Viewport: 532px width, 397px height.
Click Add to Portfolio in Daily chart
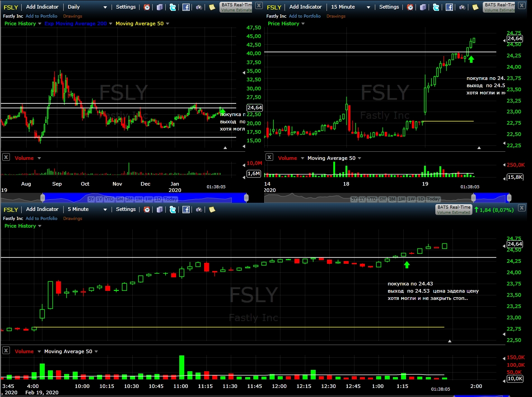click(42, 16)
